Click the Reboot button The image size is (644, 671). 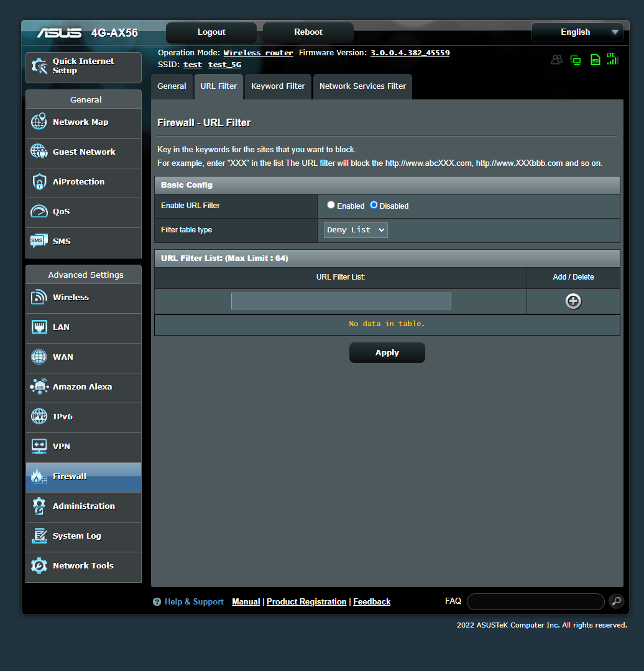tap(308, 32)
